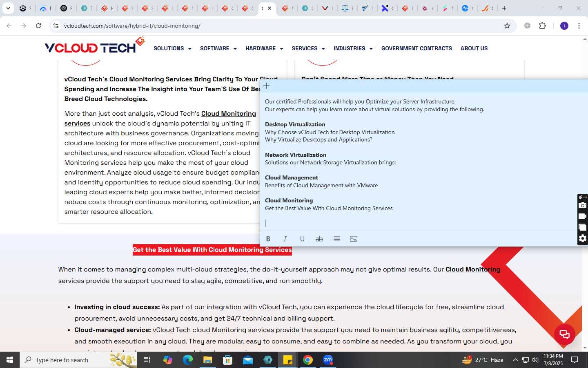Click the page vertical scrollbar down arrow
Screen dimensions: 588x368
(585, 348)
